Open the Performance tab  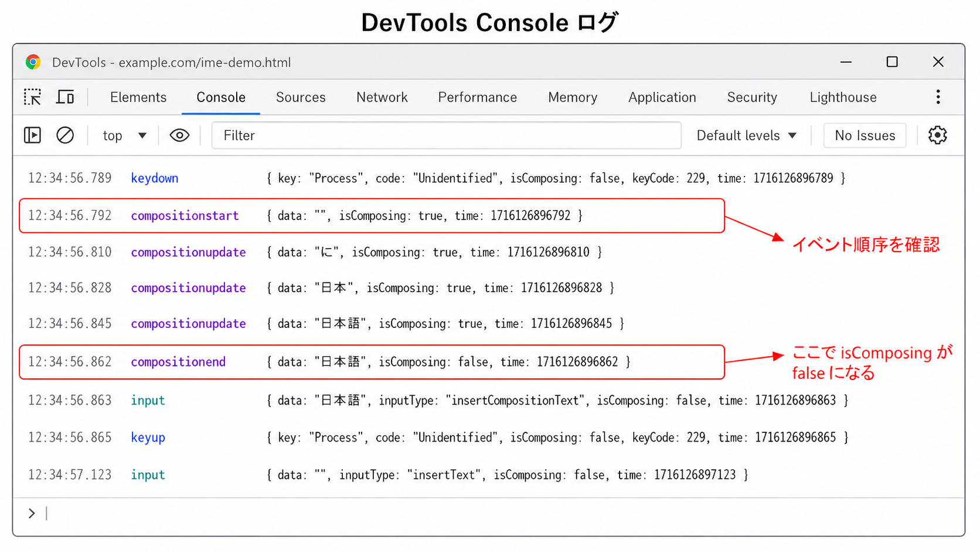478,97
